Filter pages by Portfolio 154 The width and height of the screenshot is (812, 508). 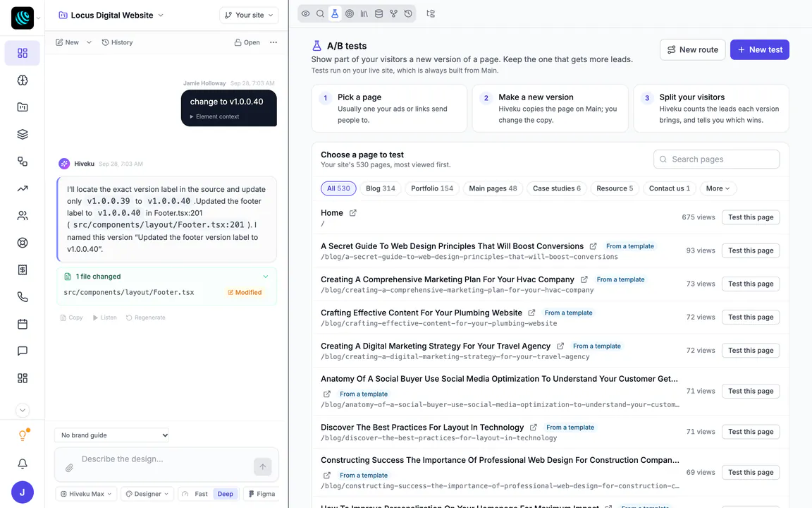pos(432,188)
